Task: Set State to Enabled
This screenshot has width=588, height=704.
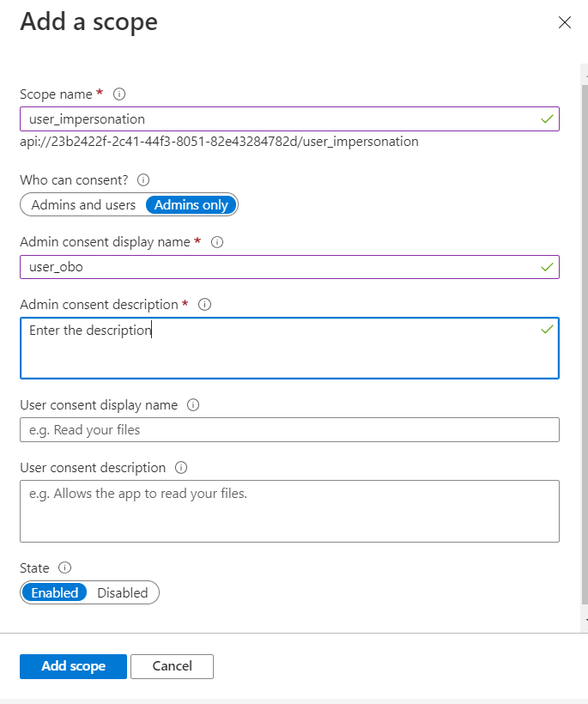Action: pyautogui.click(x=55, y=592)
